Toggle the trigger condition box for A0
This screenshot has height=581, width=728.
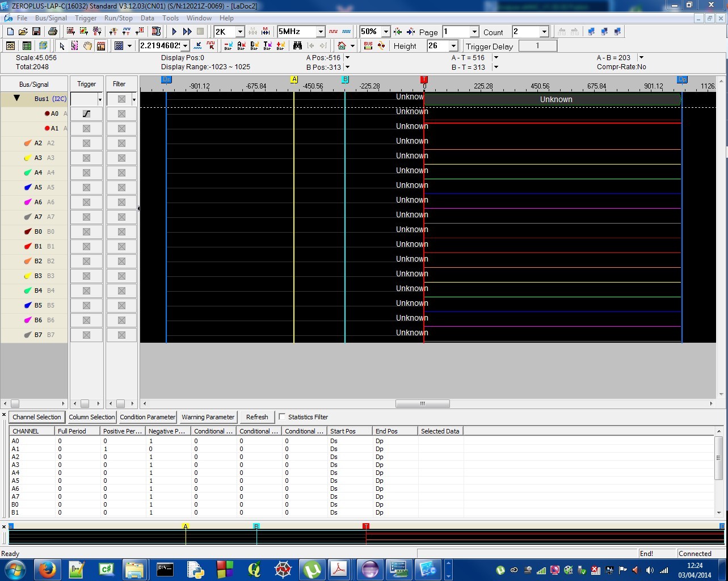[x=86, y=113]
